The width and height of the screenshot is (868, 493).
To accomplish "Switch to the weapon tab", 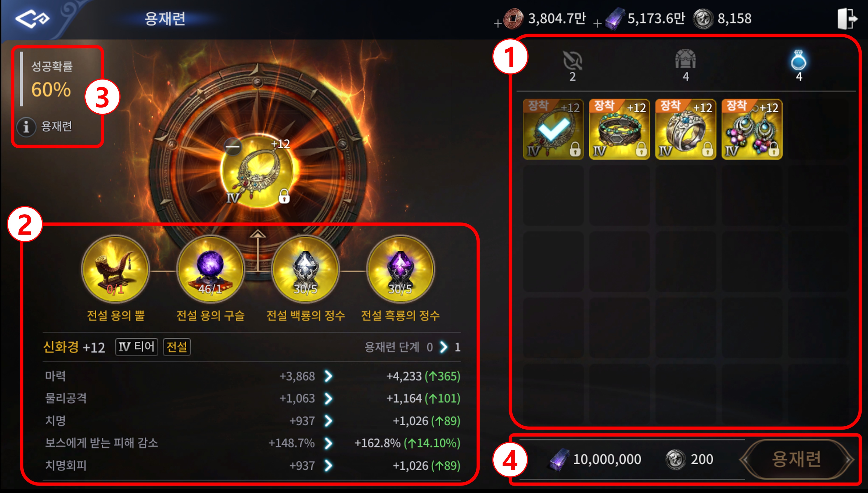I will (572, 66).
